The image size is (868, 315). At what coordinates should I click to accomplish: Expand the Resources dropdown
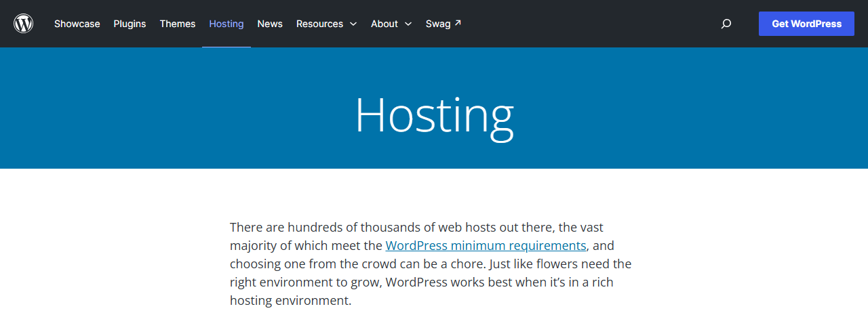(x=326, y=24)
